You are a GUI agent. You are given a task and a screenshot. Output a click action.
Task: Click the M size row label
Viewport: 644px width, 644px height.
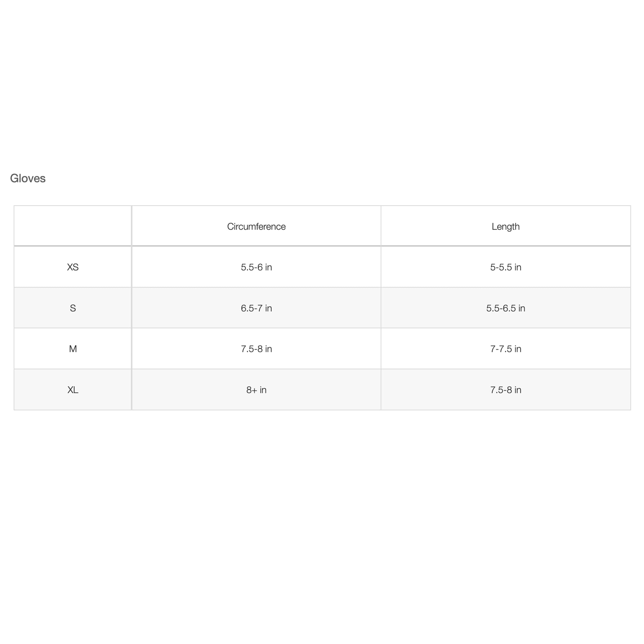click(73, 349)
